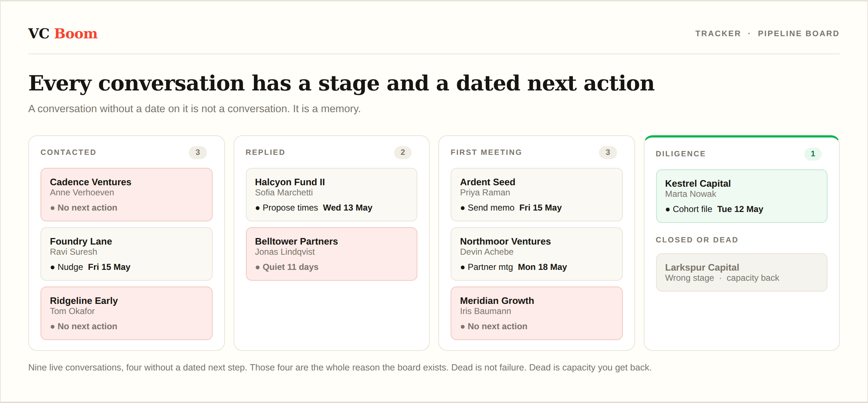This screenshot has width=868, height=403.
Task: Click contact name Jonas Lindqvist
Action: coord(285,252)
